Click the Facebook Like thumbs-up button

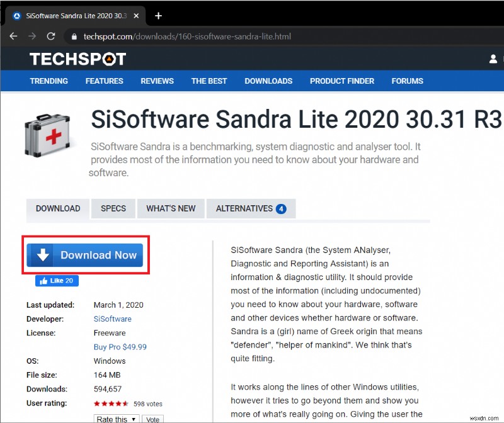click(57, 281)
